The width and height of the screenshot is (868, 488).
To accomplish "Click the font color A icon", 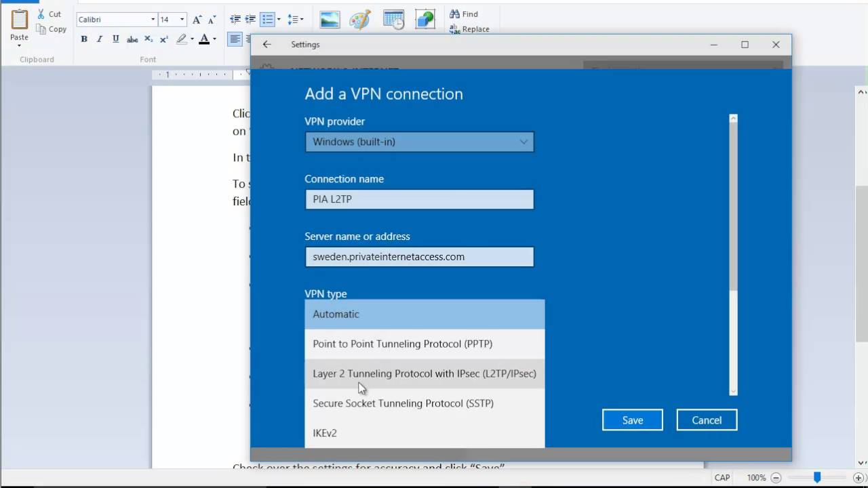I will click(x=203, y=39).
